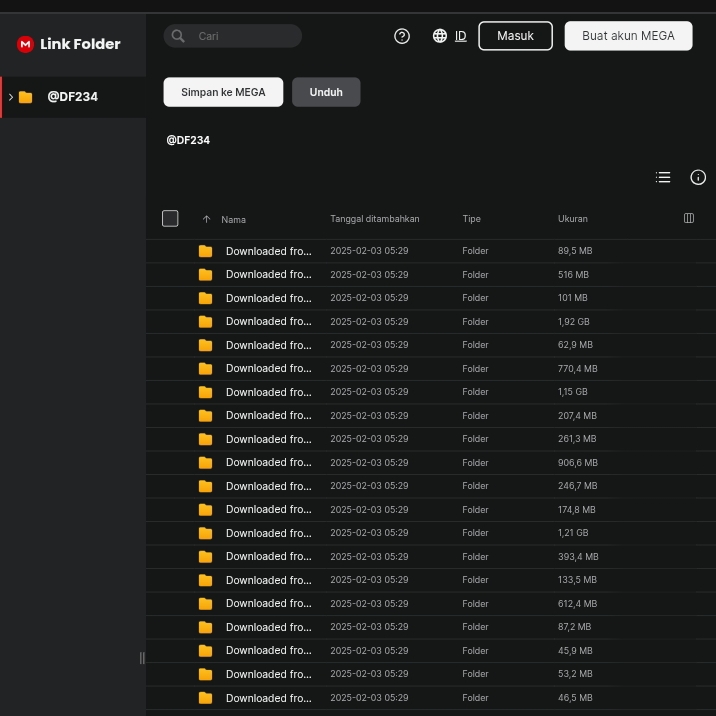Image resolution: width=716 pixels, height=716 pixels.
Task: Click the folder icon of the 1,92 GB row
Action: coord(205,322)
